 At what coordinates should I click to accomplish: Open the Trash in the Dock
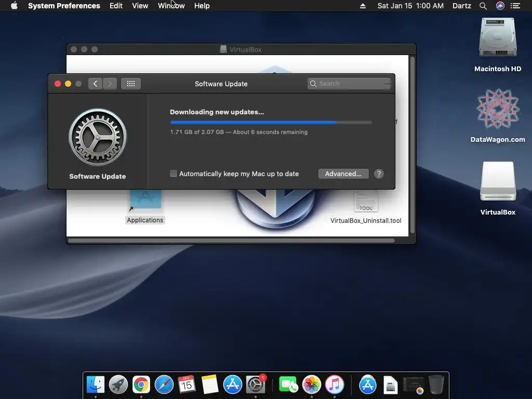click(x=436, y=384)
